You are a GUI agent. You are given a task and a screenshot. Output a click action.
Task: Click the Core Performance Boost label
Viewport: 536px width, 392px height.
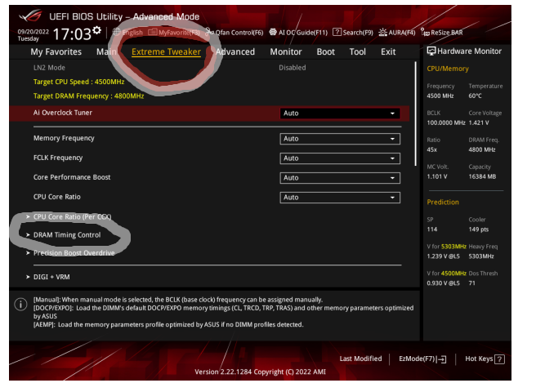[72, 177]
